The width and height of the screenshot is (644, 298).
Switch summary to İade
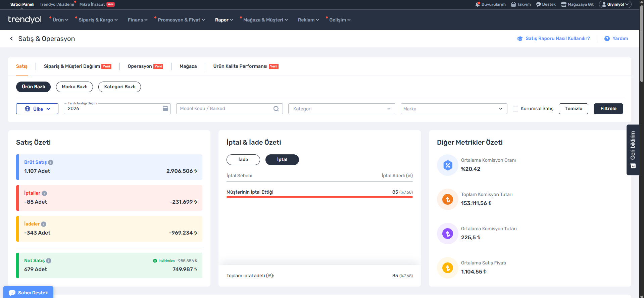point(243,160)
